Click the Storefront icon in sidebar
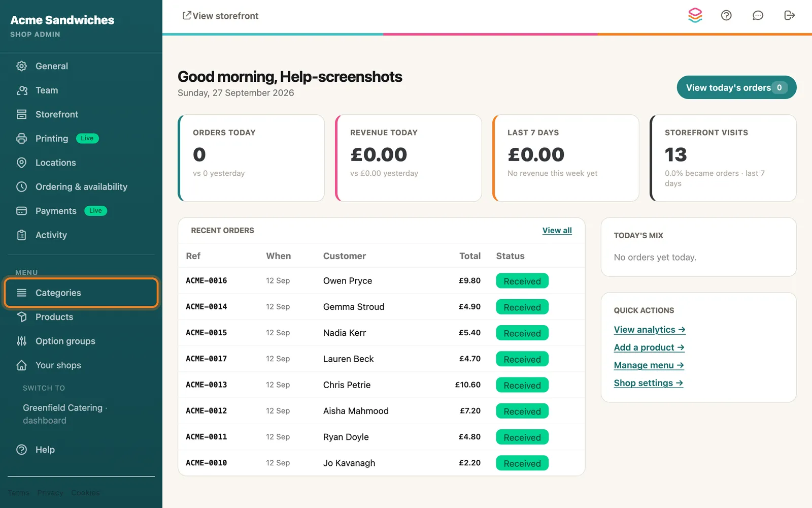Viewport: 812px width, 508px height. 21,114
